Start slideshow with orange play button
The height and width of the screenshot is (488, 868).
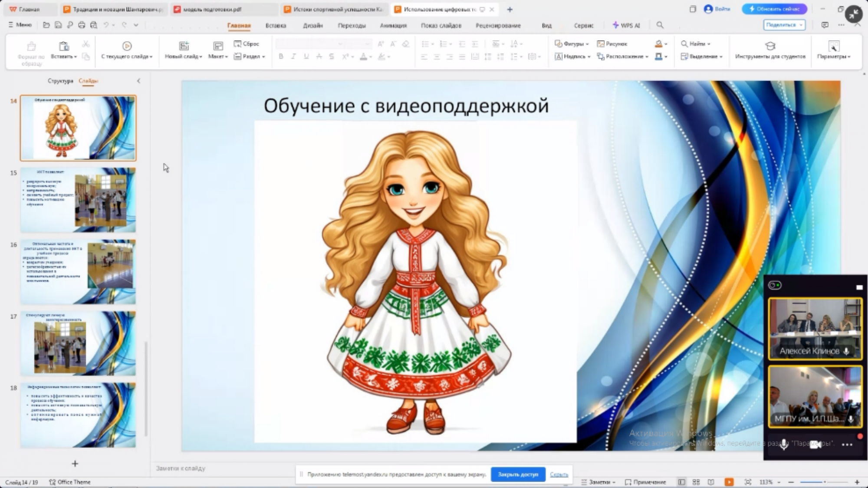[x=729, y=482]
